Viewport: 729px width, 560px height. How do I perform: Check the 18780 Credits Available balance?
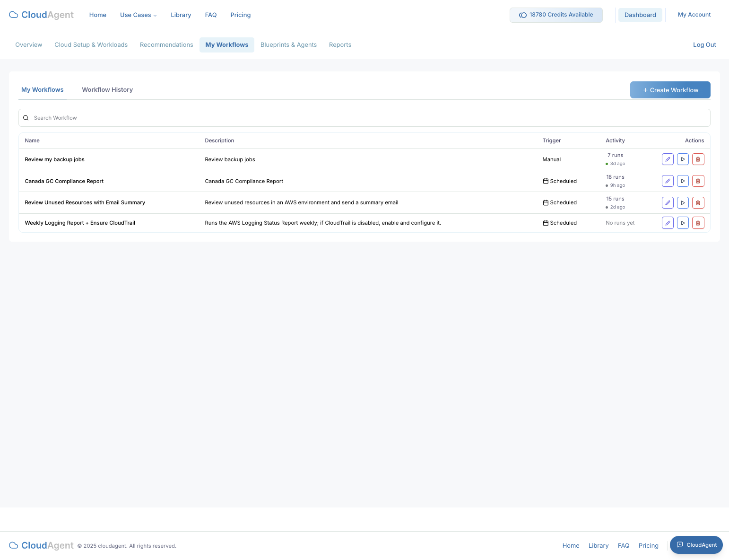tap(556, 15)
